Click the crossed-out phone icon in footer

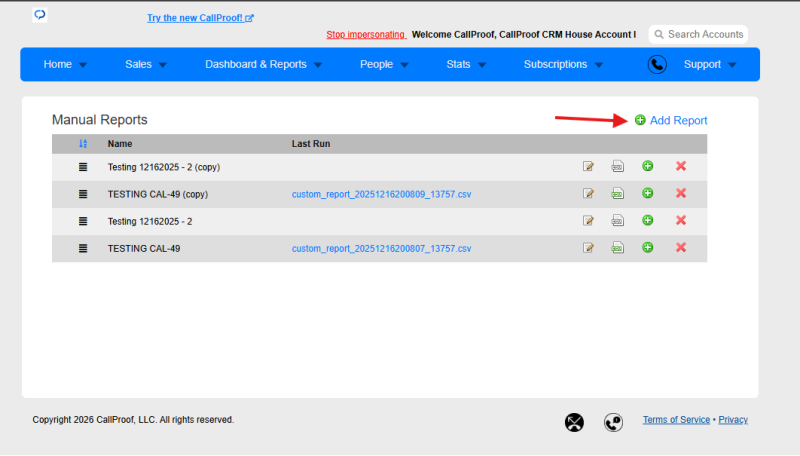(x=574, y=422)
